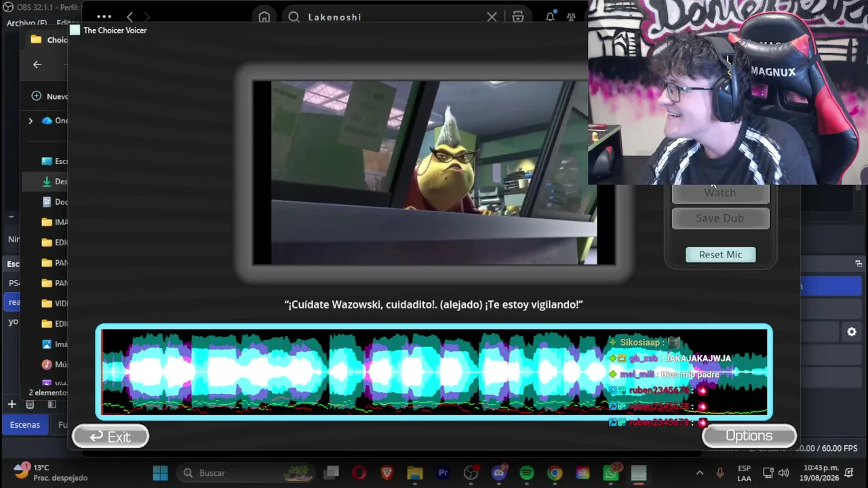
Task: Open File Explorer from the taskbar
Action: pos(415,473)
